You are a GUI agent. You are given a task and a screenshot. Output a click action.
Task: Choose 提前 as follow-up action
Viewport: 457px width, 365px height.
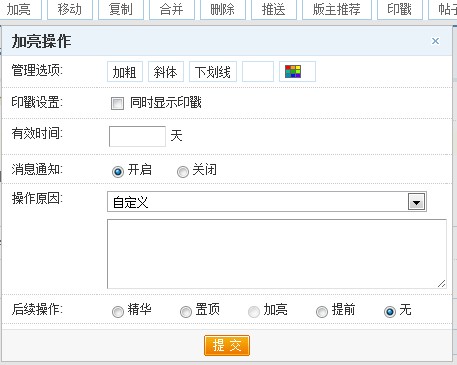(x=322, y=312)
